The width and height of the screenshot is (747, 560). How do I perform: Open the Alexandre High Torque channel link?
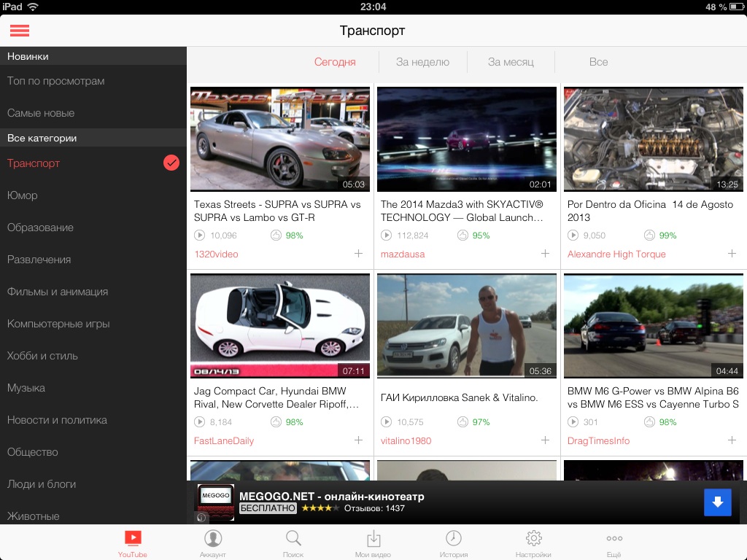(616, 254)
